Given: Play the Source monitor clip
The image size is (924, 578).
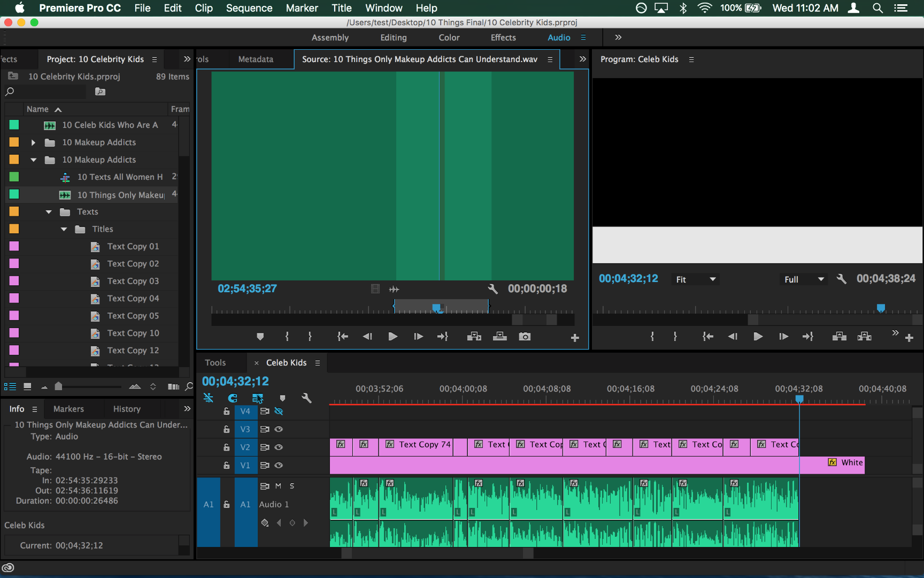Looking at the screenshot, I should [x=392, y=337].
